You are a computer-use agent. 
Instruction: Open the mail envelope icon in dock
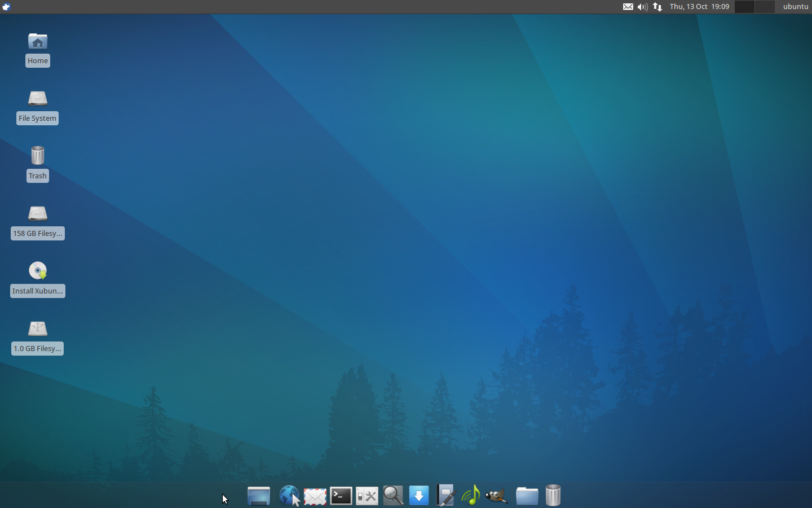coord(315,496)
